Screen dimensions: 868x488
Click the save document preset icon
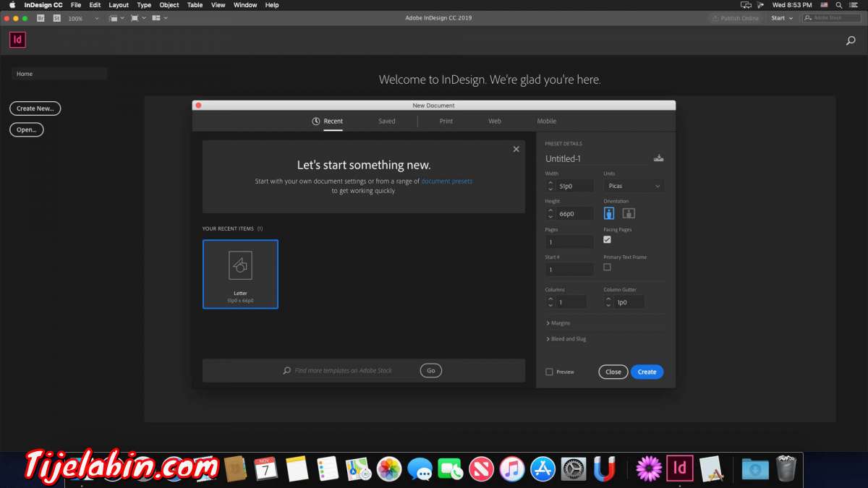pyautogui.click(x=658, y=157)
